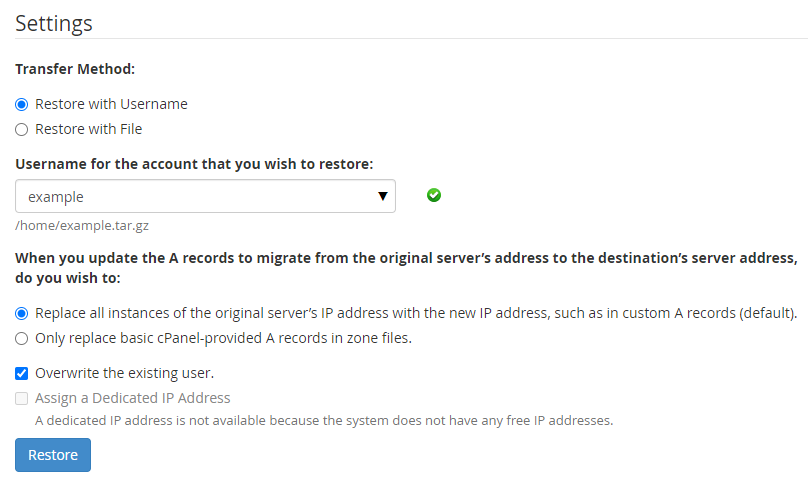The image size is (808, 489).
Task: Pick the "Only replace basic cPanel-provided" radio circle
Action: [22, 338]
